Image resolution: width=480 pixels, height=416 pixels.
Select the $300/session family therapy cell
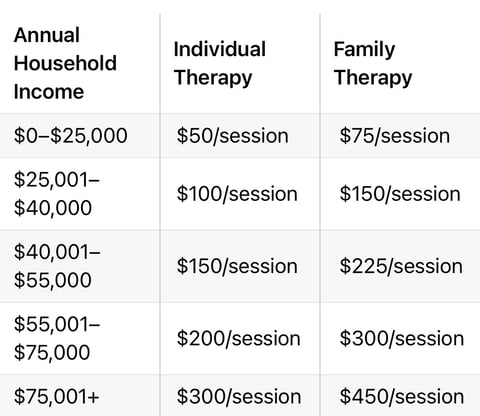click(x=402, y=338)
